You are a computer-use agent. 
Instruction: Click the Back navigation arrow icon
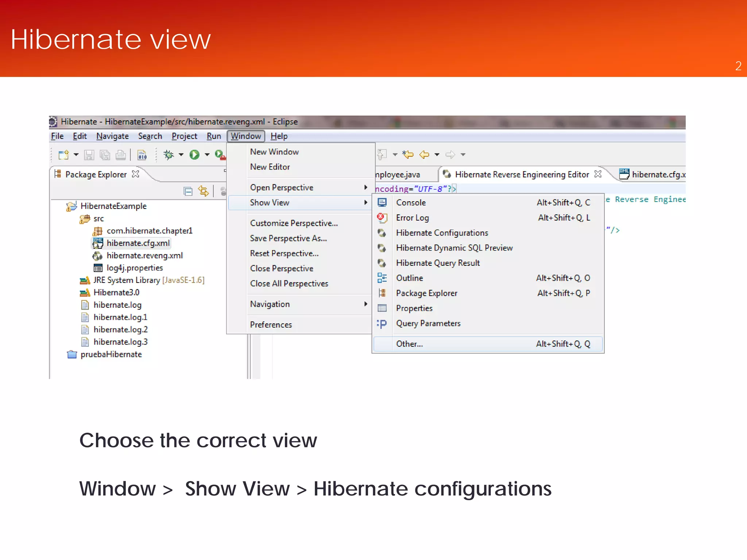[x=424, y=155]
